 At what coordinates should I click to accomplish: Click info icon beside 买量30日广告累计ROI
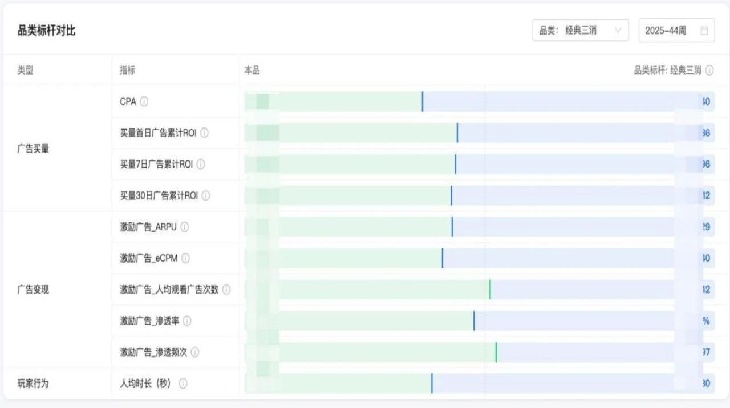coord(205,195)
